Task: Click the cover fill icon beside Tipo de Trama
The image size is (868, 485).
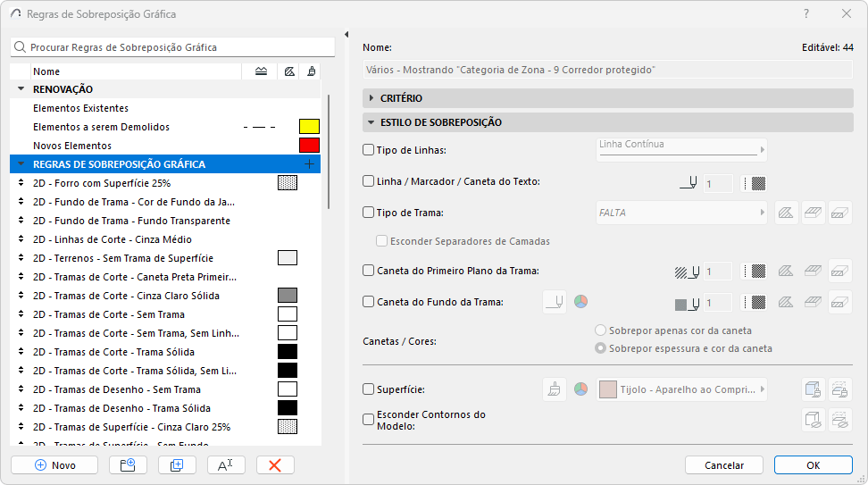Action: (813, 213)
